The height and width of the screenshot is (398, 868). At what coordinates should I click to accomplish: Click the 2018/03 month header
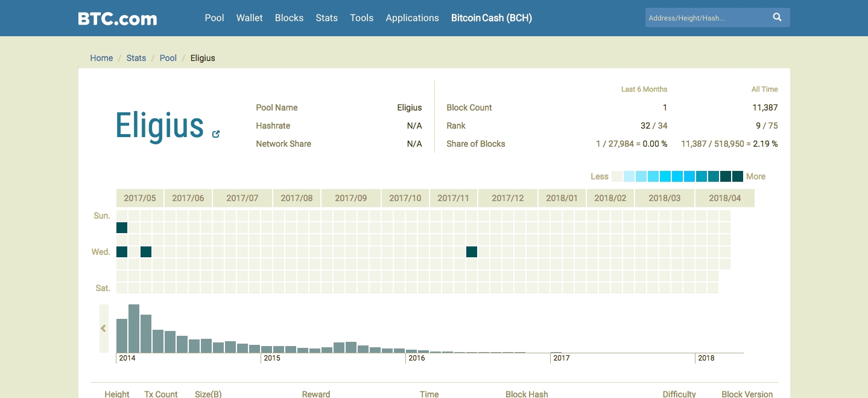coord(665,198)
